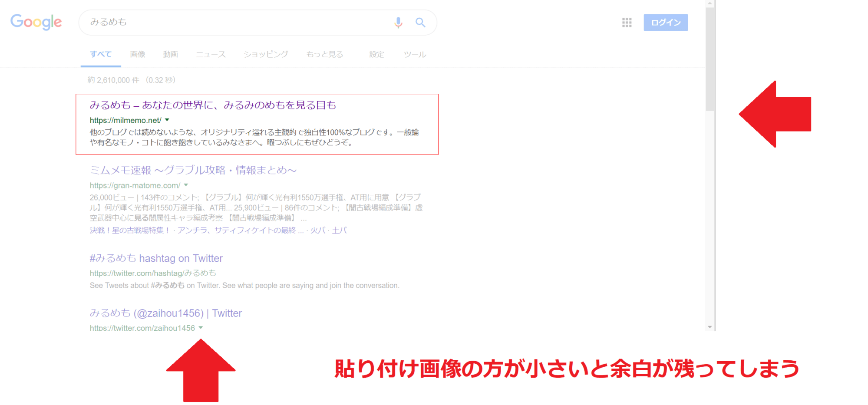The image size is (868, 405).
Task: Open みるめも (@zaihou1456) Twitter result
Action: [166, 313]
